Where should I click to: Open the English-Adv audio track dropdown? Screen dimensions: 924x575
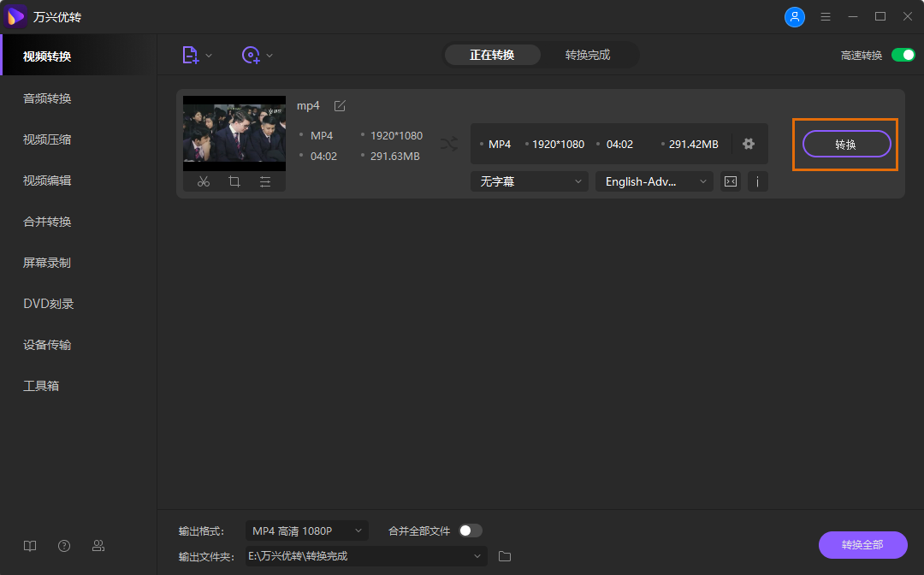point(654,181)
